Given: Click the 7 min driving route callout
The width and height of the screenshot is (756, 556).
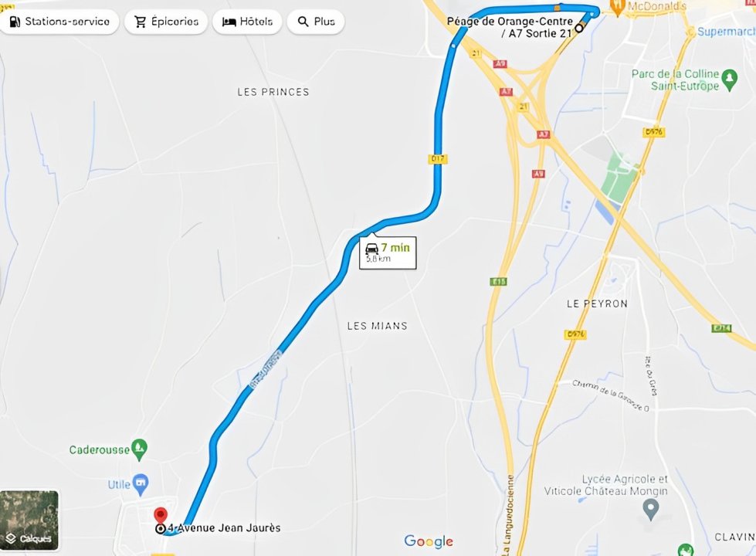Looking at the screenshot, I should [x=388, y=253].
